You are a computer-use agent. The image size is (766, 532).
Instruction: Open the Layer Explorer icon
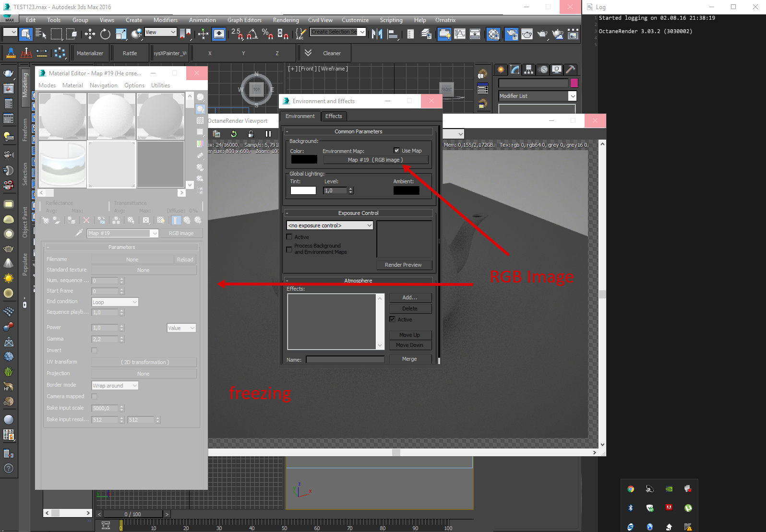(426, 34)
